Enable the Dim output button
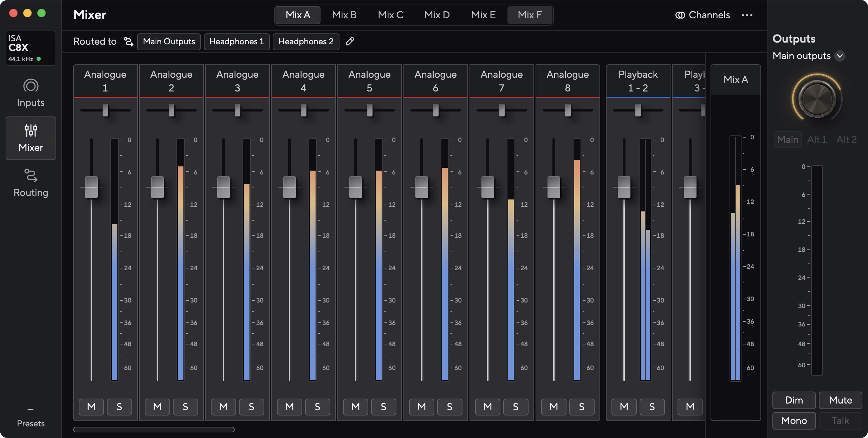 [794, 400]
